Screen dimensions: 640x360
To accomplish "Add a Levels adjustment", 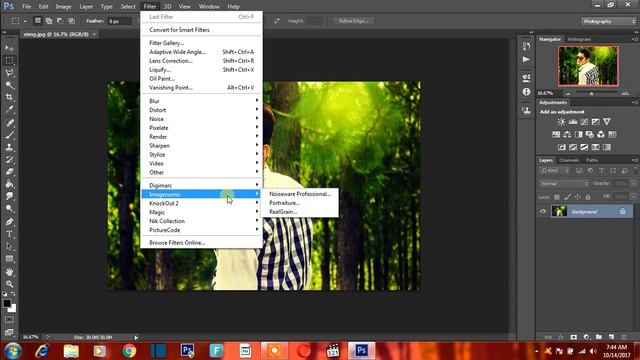I will tap(573, 122).
